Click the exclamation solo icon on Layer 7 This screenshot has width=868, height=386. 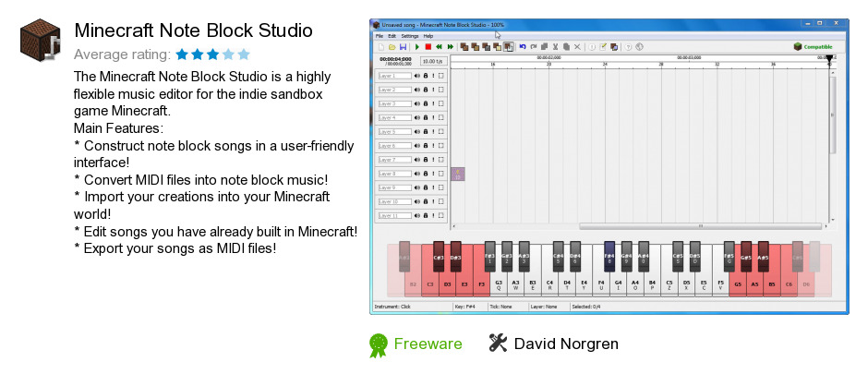click(x=433, y=160)
